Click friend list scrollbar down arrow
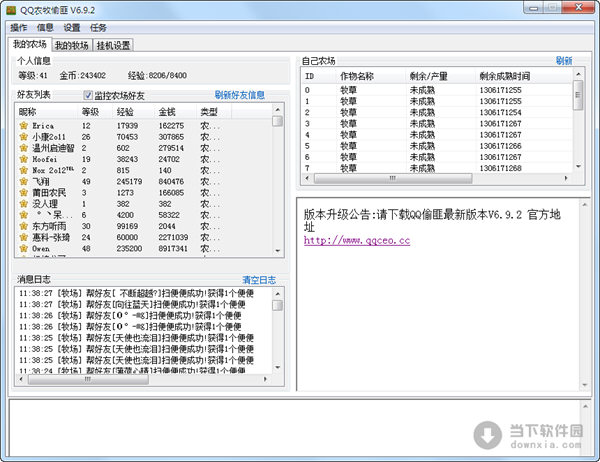Viewport: 600px width, 462px height. pyautogui.click(x=278, y=251)
